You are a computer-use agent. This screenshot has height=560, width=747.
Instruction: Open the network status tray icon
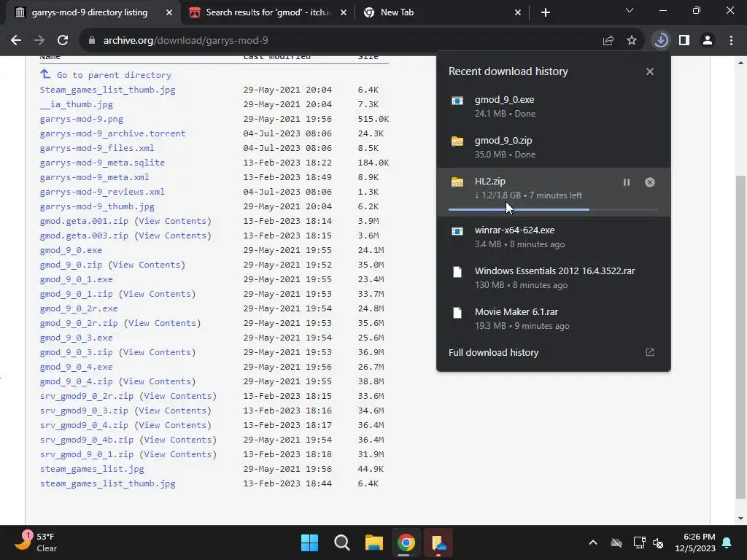(639, 542)
